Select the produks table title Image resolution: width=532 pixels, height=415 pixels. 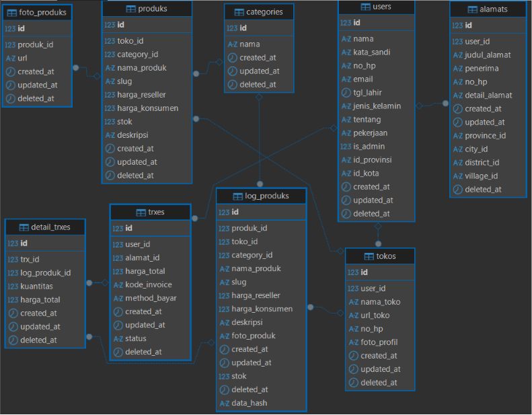coord(153,9)
